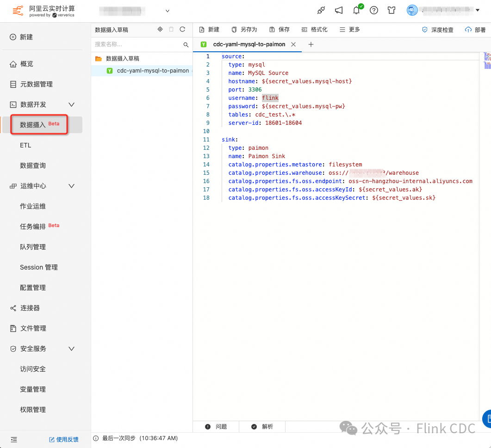This screenshot has width=491, height=448.
Task: Open 文件管理 page
Action: click(28, 328)
